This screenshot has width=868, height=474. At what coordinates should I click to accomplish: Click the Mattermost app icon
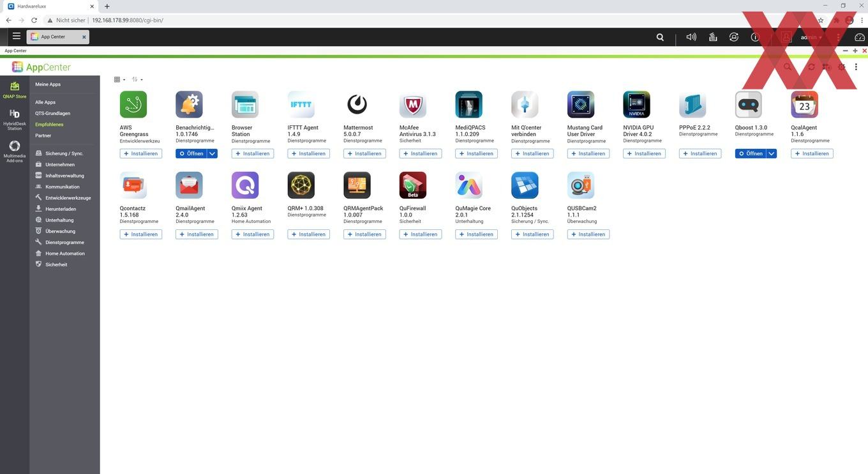pyautogui.click(x=357, y=105)
